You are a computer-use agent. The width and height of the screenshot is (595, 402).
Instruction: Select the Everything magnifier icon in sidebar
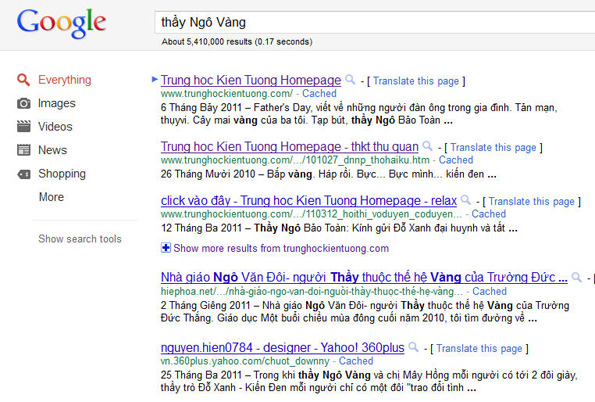coord(23,80)
